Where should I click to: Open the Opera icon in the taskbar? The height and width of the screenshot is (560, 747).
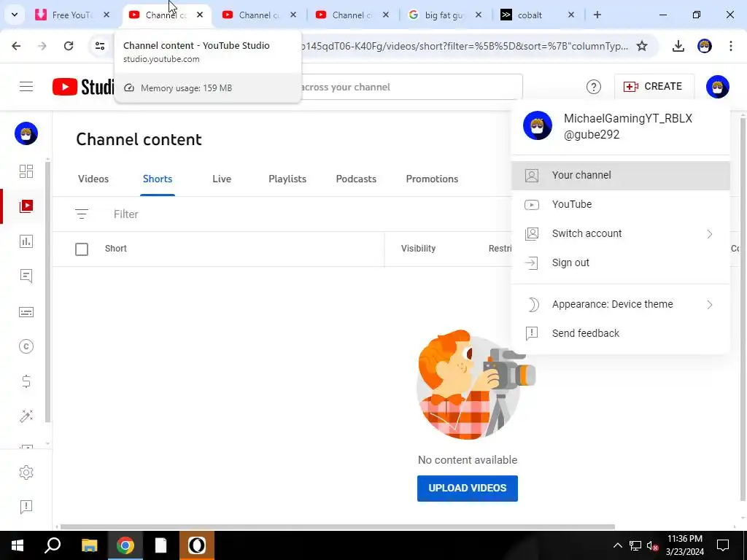point(197,545)
